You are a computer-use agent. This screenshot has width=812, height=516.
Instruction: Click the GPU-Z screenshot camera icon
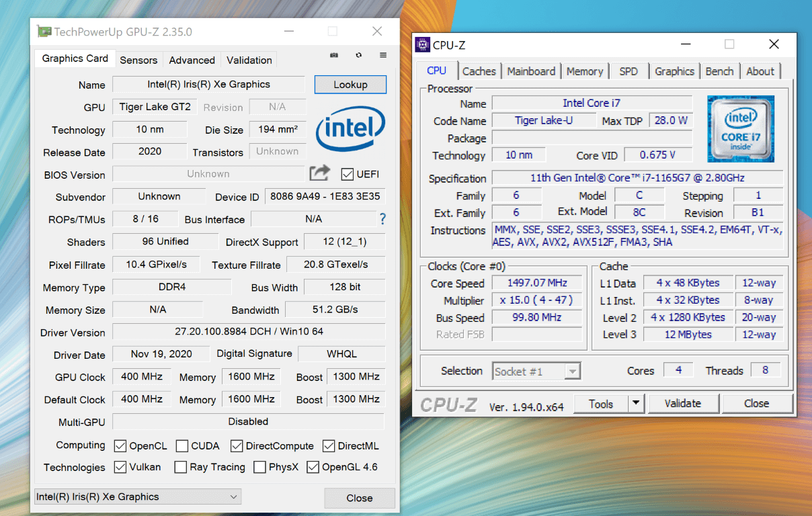coord(334,55)
